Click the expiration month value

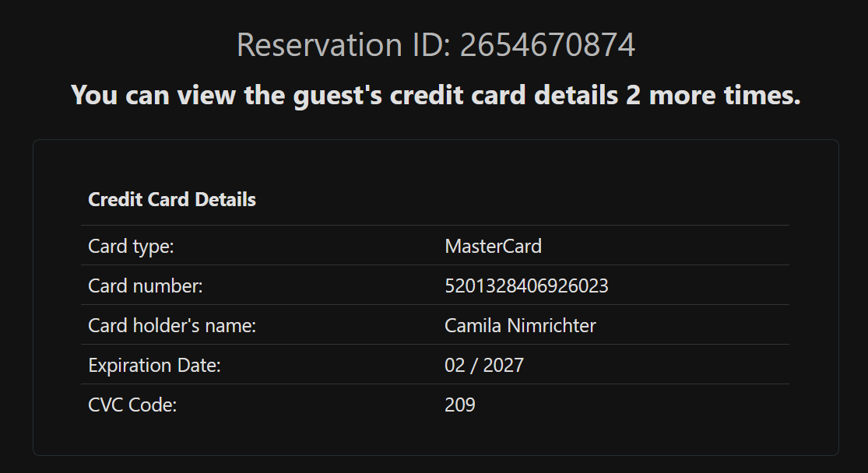coord(455,366)
